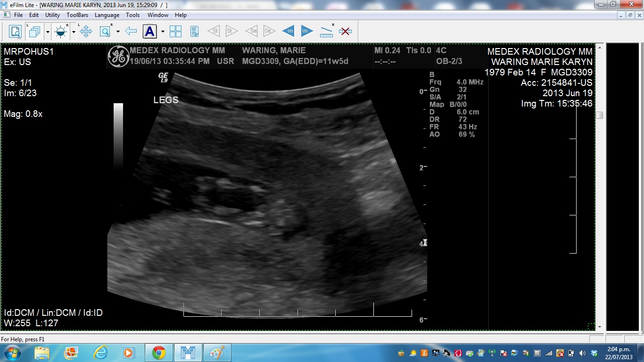Click the left arrow reset icon
644x362 pixels.
131,32
